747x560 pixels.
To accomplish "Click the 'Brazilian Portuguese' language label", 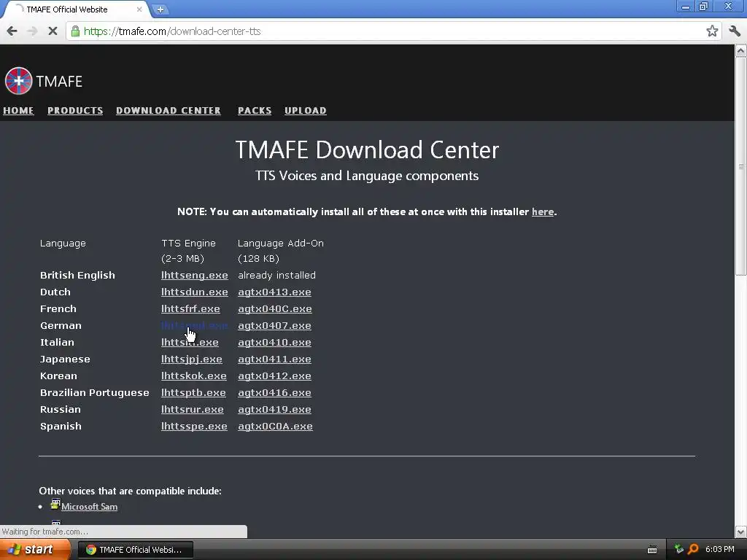I will (95, 392).
